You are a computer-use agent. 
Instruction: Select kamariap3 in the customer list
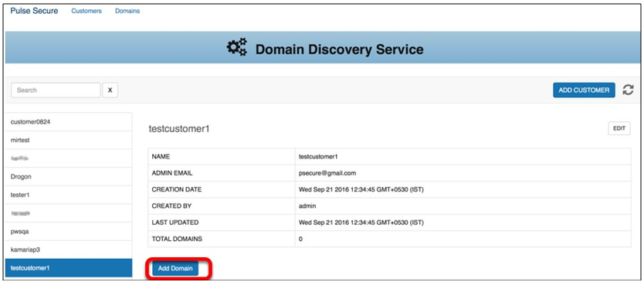pyautogui.click(x=69, y=250)
